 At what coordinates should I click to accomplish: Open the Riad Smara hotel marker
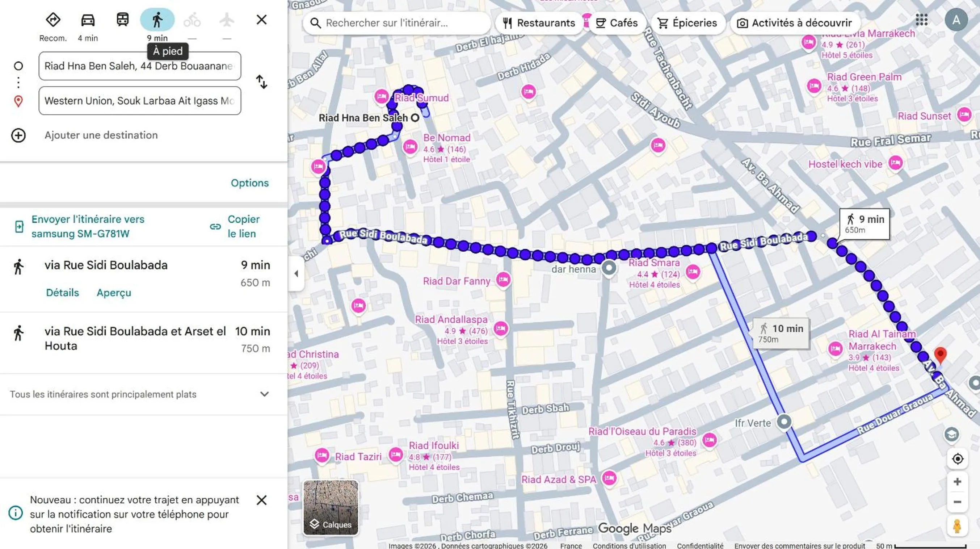[693, 272]
